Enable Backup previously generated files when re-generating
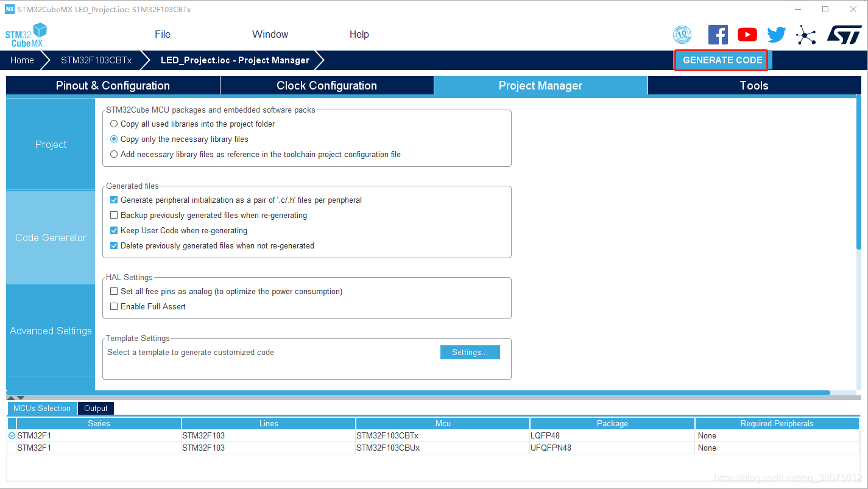 tap(114, 215)
